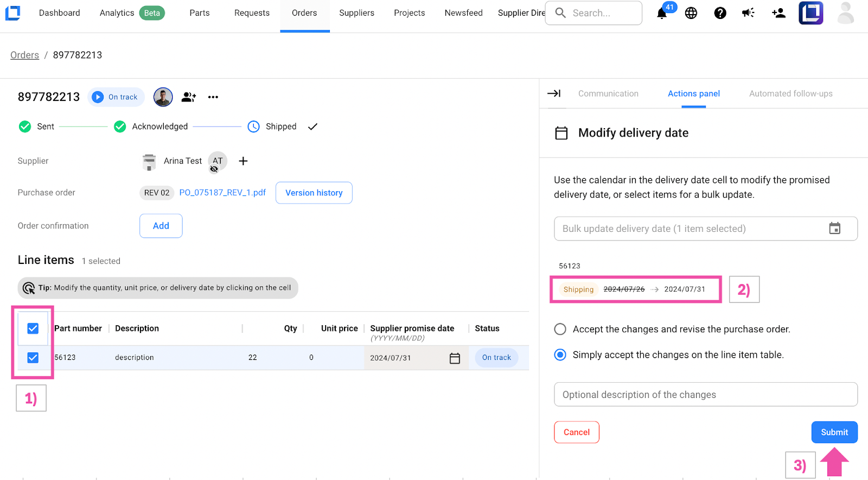Screen dimensions: 868x480
Task: Click the globe language icon
Action: pos(691,13)
